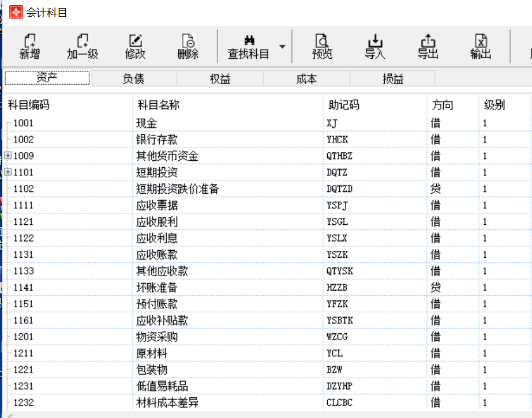Expand the 1009 其他货币资金 tree node
The height and width of the screenshot is (418, 532).
pyautogui.click(x=8, y=155)
